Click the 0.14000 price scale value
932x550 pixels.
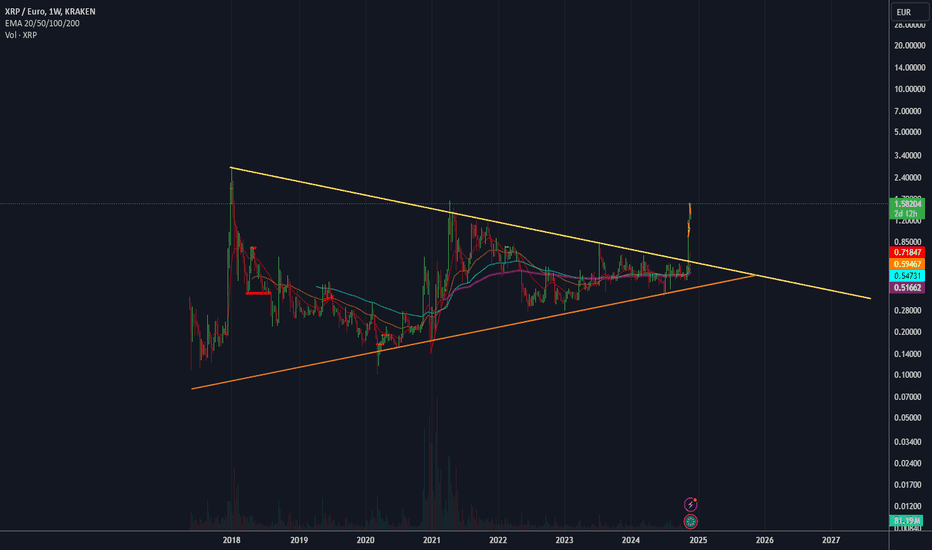coord(909,354)
